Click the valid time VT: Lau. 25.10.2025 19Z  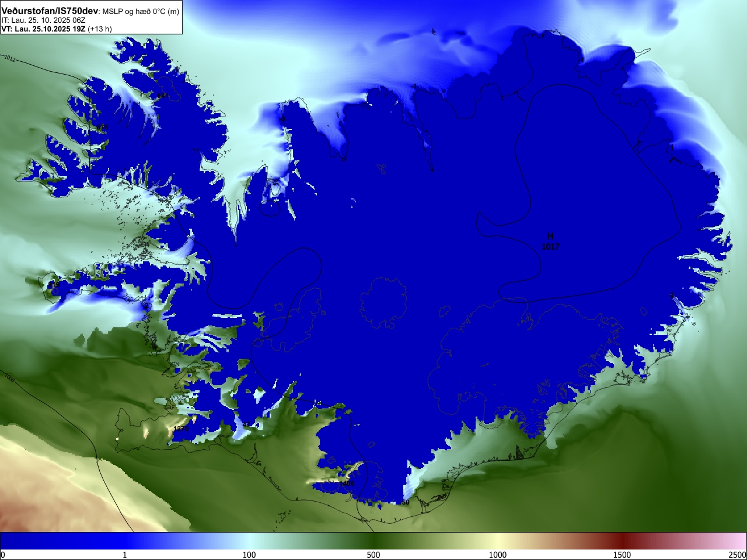(x=43, y=29)
